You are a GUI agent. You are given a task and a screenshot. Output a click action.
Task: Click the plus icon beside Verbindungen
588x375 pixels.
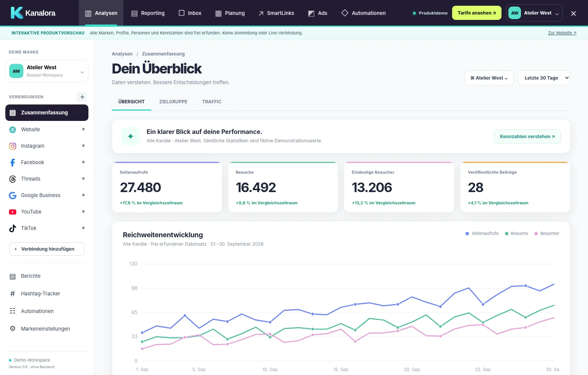pos(82,97)
